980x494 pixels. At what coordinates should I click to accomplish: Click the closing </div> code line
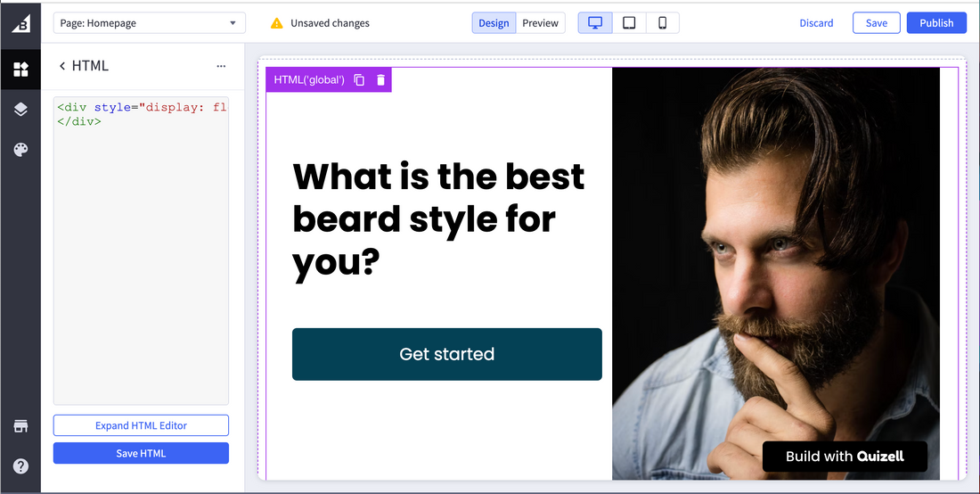(x=78, y=121)
